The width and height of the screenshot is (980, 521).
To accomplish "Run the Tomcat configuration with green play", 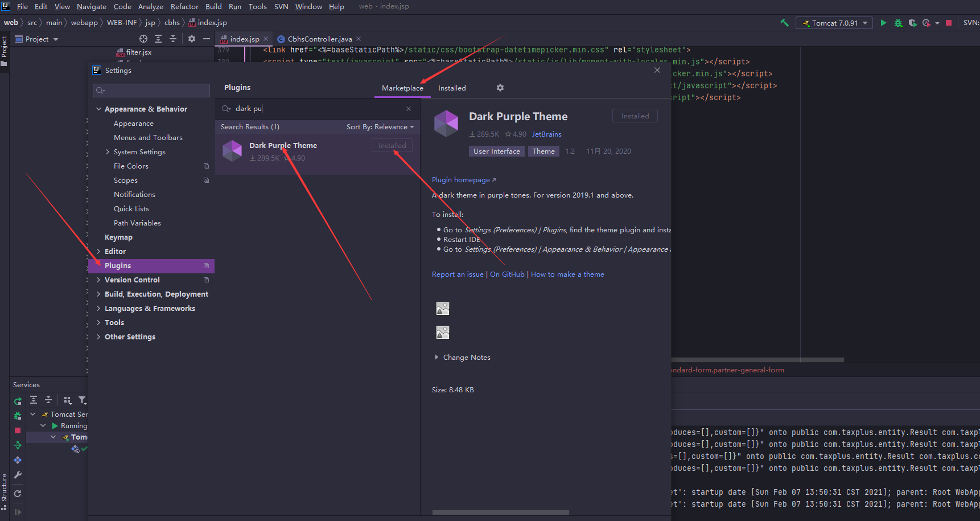I will 883,23.
